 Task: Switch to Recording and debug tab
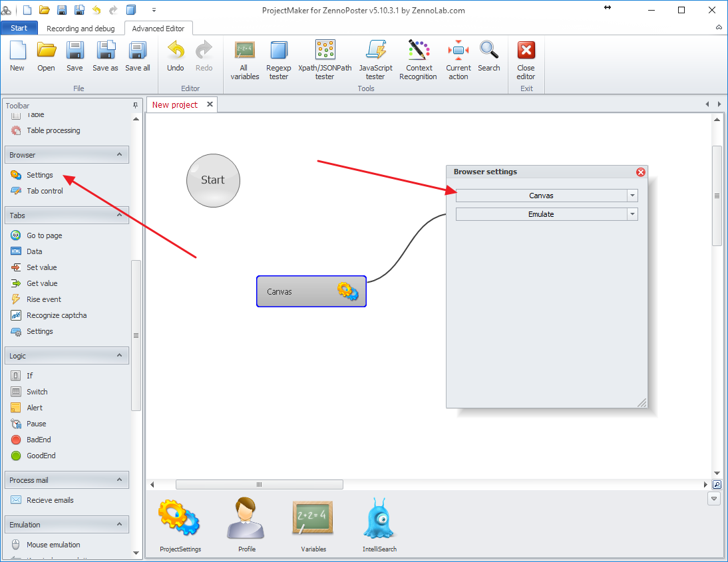[81, 29]
